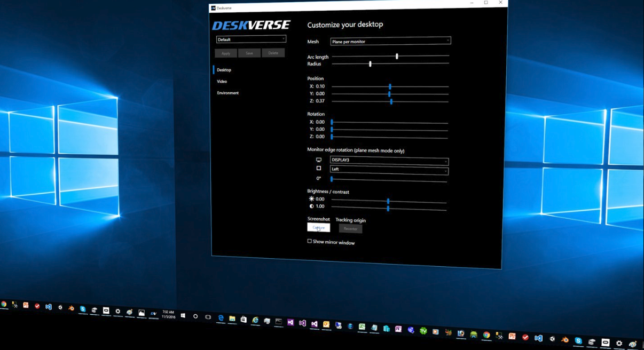Click the Arc length slider handle

[x=397, y=56]
